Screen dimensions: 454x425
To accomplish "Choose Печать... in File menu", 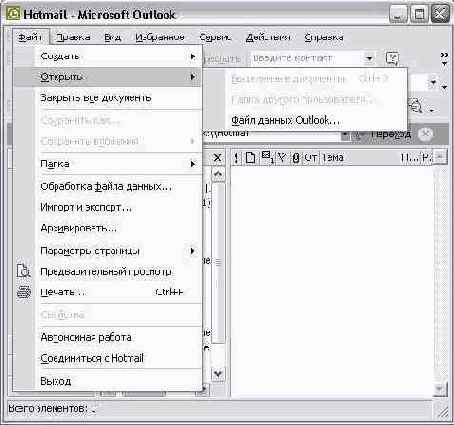I will [x=108, y=292].
